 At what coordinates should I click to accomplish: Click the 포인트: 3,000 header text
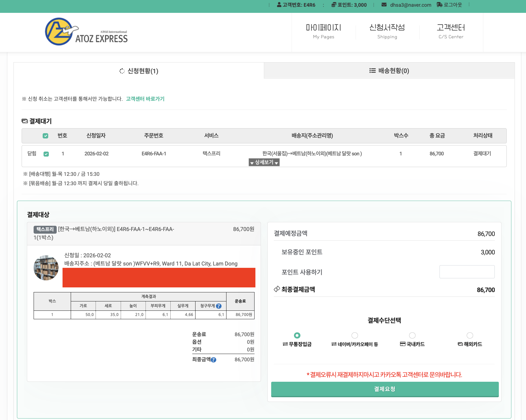pos(352,5)
